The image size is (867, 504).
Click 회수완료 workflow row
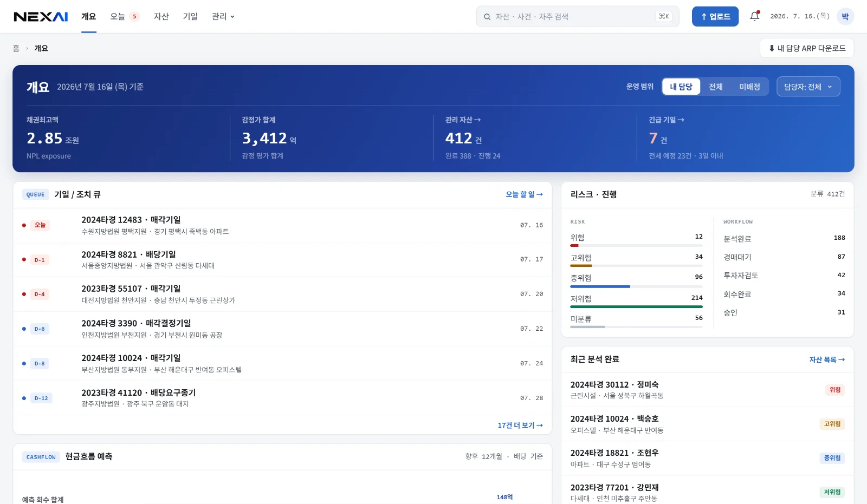pyautogui.click(x=784, y=294)
